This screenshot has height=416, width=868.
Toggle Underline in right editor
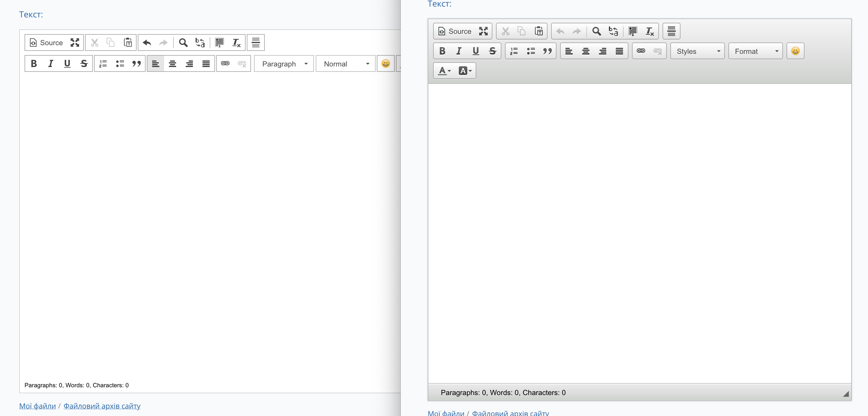(x=476, y=51)
